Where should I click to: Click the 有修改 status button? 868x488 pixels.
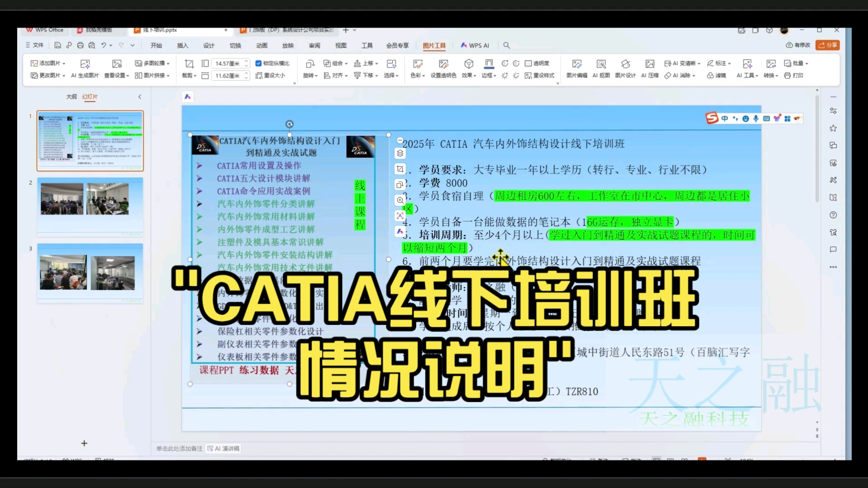point(798,45)
